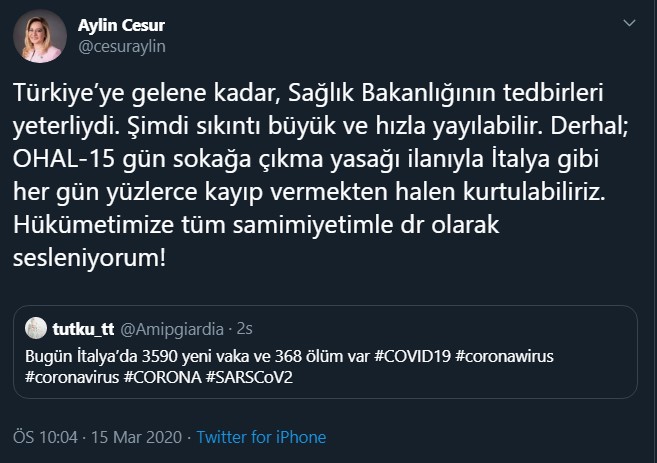Expand the tweet options chevron menu
The height and width of the screenshot is (463, 657).
pyautogui.click(x=631, y=22)
